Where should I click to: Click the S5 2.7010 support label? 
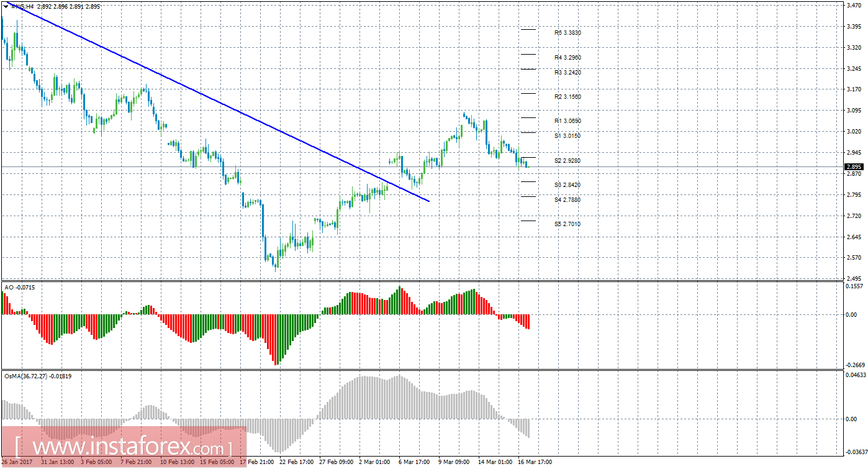567,224
